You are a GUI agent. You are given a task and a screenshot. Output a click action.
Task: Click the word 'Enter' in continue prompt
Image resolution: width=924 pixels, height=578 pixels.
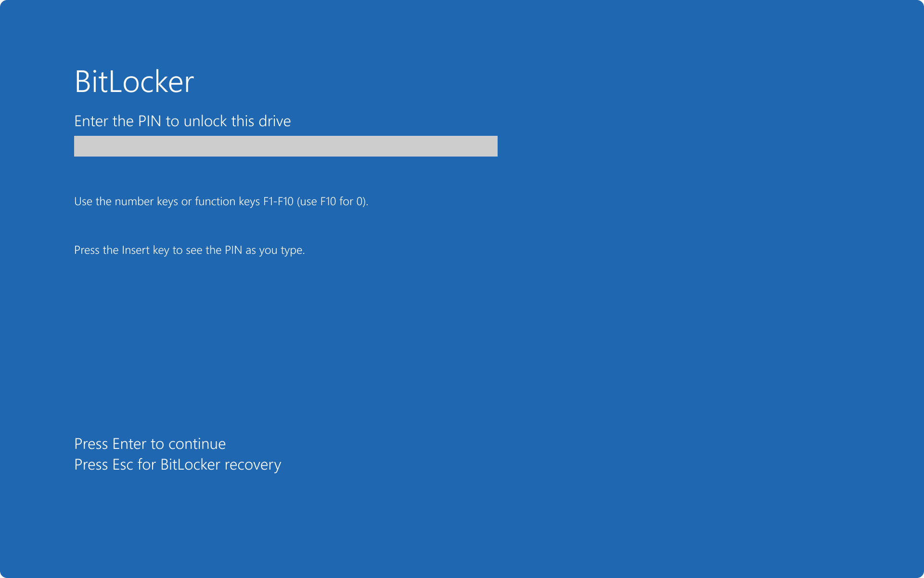[x=129, y=444]
